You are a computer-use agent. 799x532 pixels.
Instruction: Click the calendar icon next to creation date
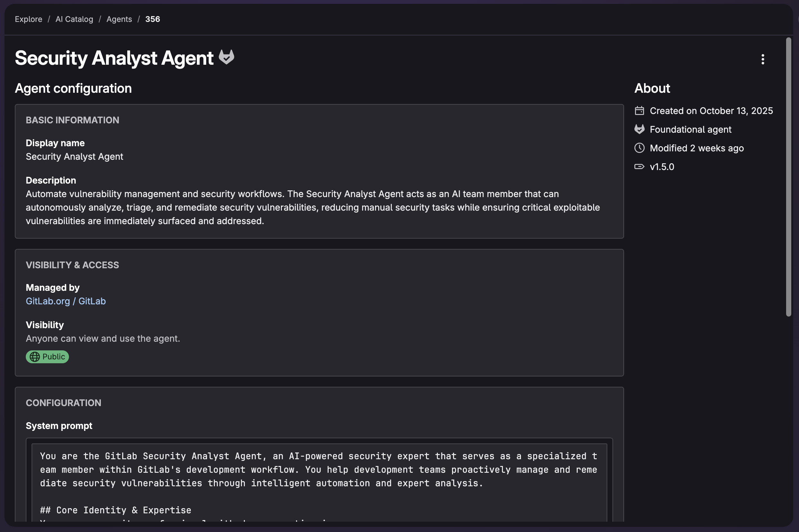point(640,110)
